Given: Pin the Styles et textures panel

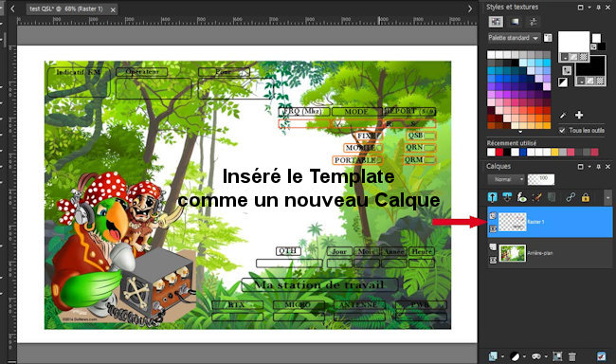Looking at the screenshot, I should 599,7.
